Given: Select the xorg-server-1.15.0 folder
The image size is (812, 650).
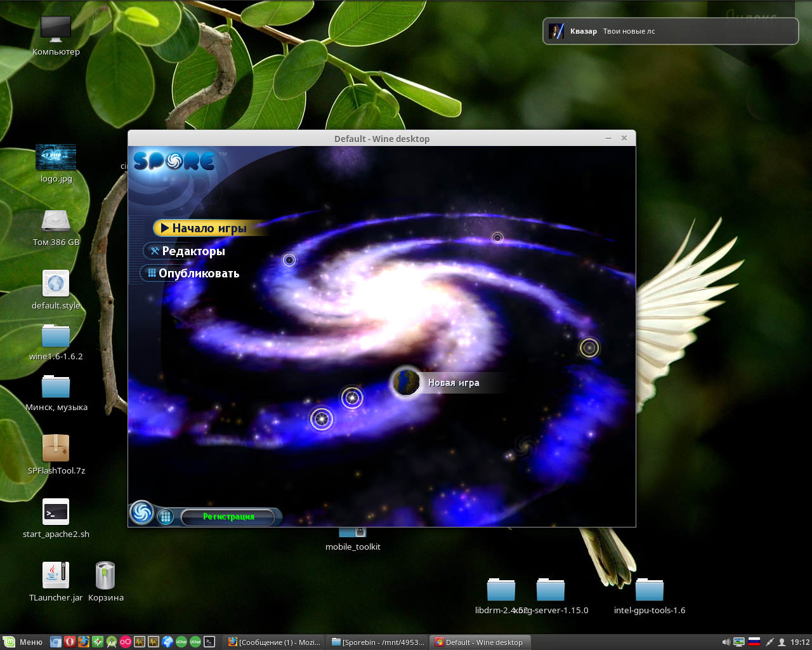Looking at the screenshot, I should pyautogui.click(x=551, y=590).
